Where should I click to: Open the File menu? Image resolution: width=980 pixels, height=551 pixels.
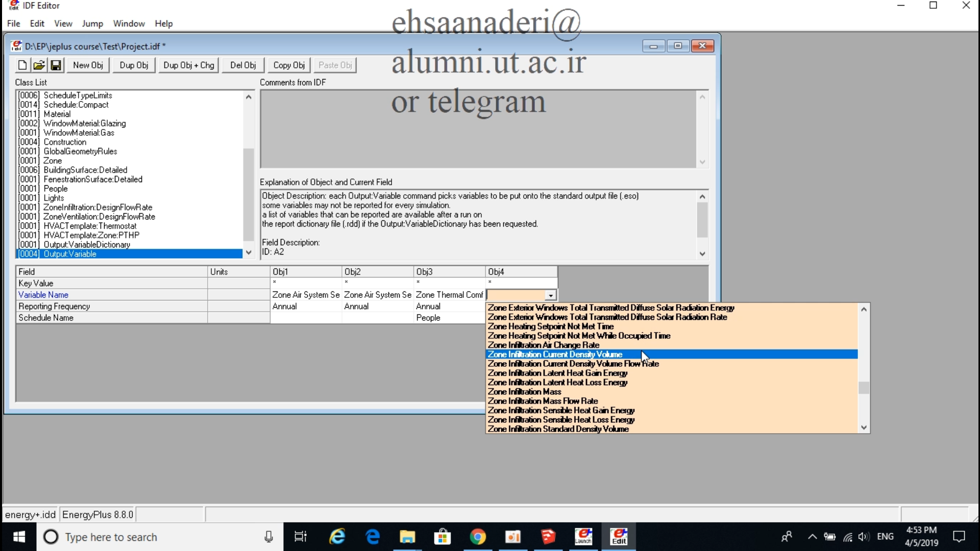pyautogui.click(x=14, y=23)
